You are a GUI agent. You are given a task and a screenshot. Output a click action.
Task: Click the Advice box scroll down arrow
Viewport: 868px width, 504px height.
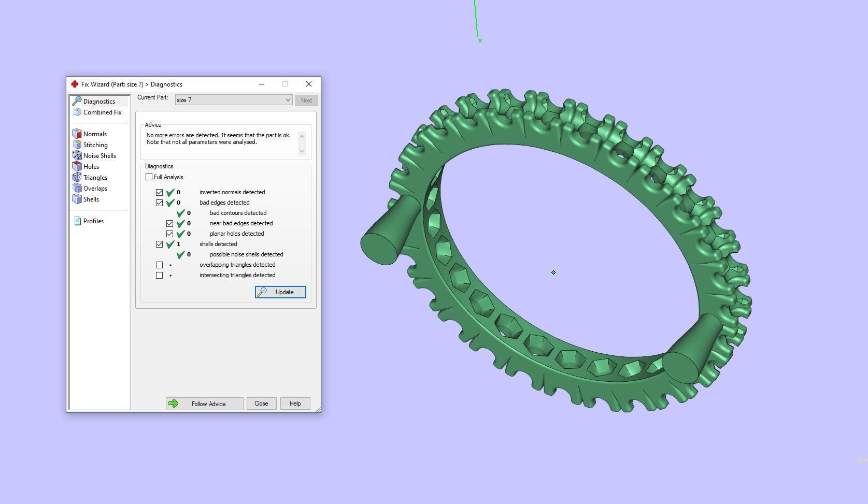(302, 151)
